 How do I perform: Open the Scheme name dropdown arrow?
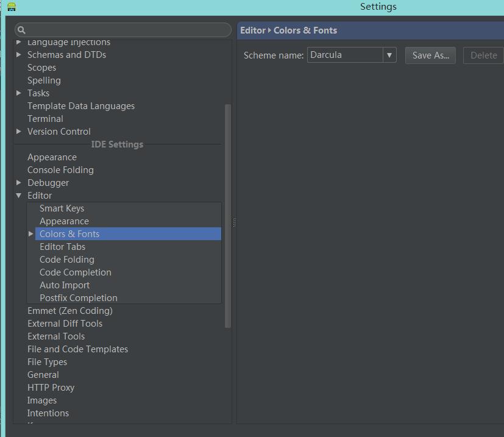tap(389, 55)
